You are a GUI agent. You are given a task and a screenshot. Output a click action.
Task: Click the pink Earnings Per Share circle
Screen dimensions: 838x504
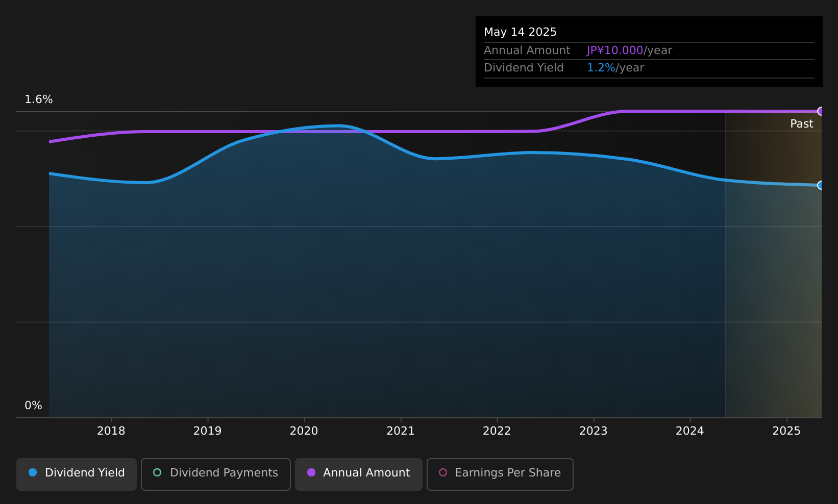pos(443,473)
